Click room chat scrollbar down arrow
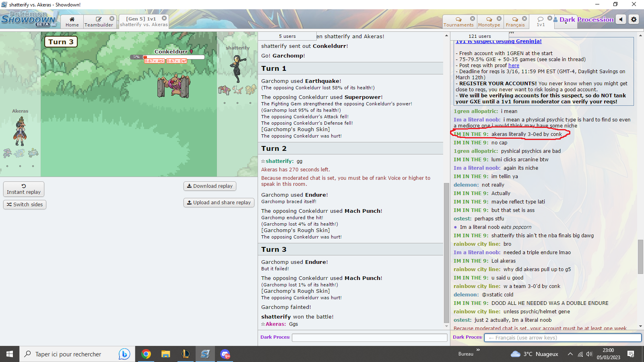Image resolution: width=644 pixels, height=362 pixels. [x=640, y=326]
